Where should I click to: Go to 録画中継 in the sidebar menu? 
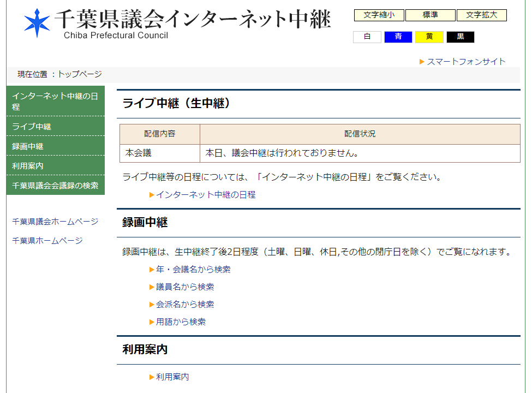(x=28, y=146)
